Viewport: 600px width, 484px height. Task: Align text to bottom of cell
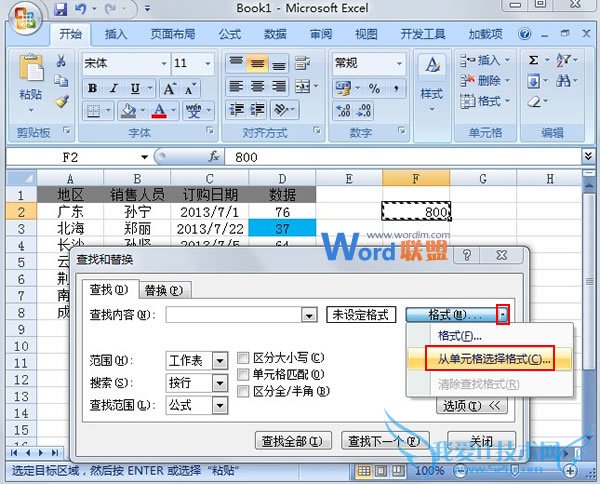pyautogui.click(x=279, y=64)
